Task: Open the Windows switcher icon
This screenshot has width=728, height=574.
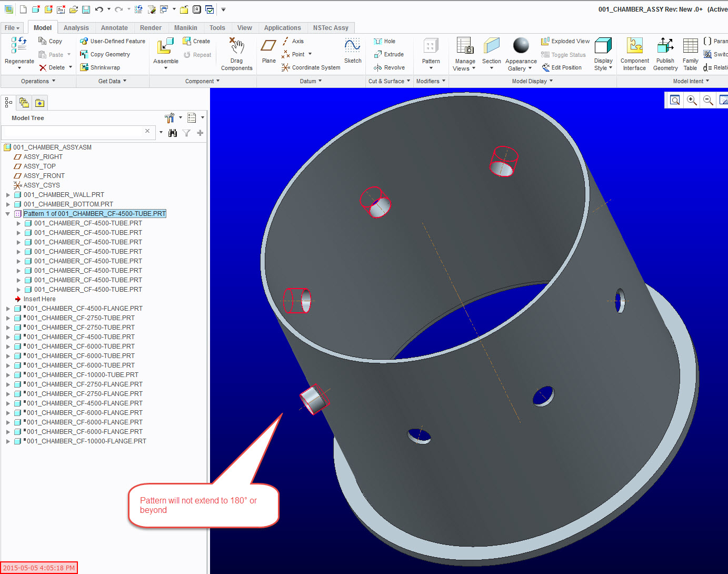Action: tap(164, 9)
